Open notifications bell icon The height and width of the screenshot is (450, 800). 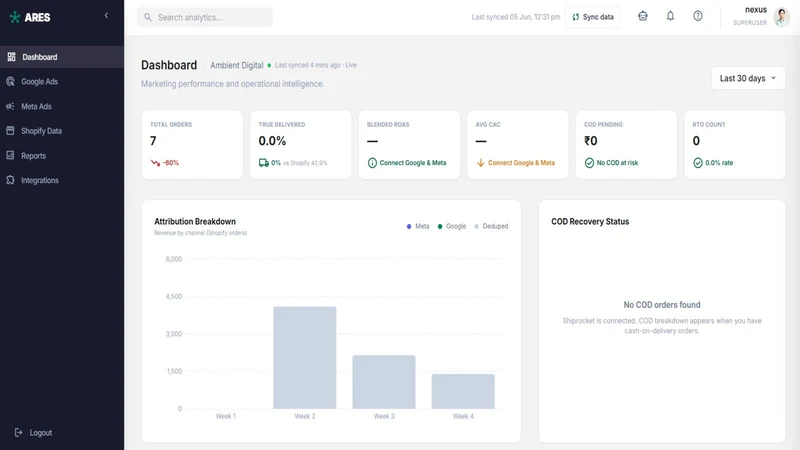tap(670, 16)
